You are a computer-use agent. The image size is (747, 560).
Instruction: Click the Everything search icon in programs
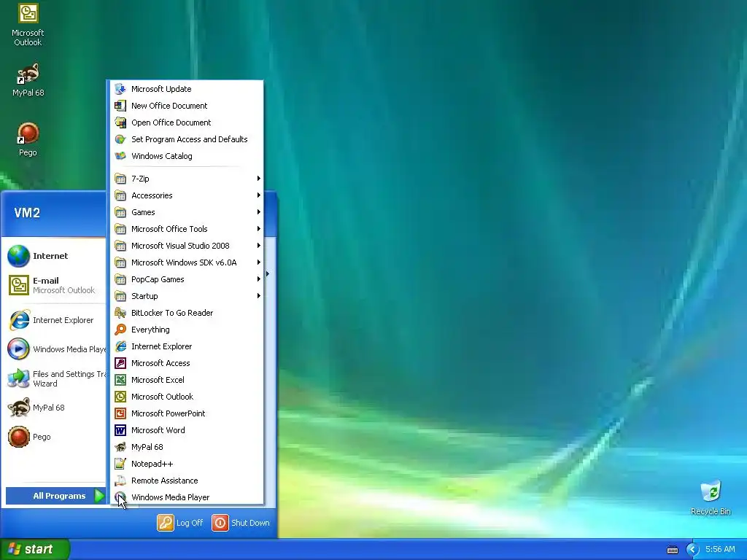pos(120,330)
